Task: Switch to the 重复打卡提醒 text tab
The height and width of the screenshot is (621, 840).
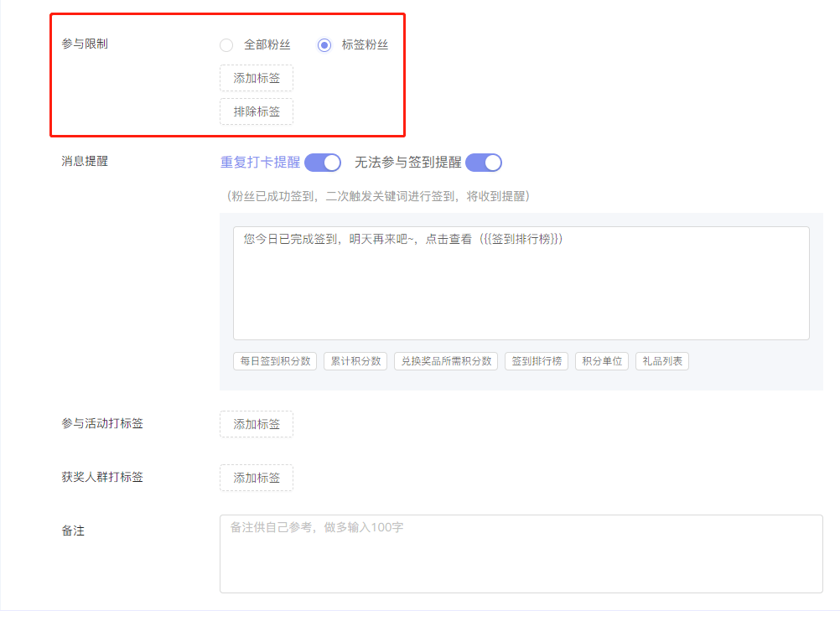Action: pos(260,162)
